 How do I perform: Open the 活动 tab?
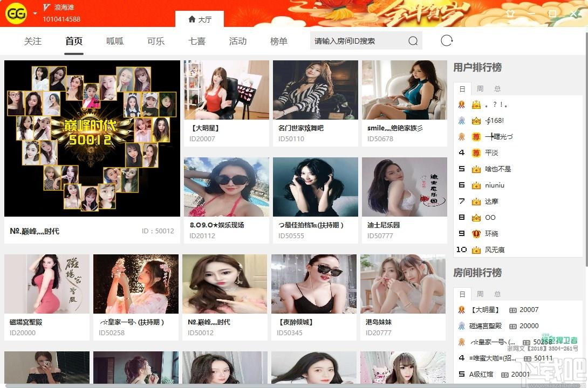coord(238,41)
